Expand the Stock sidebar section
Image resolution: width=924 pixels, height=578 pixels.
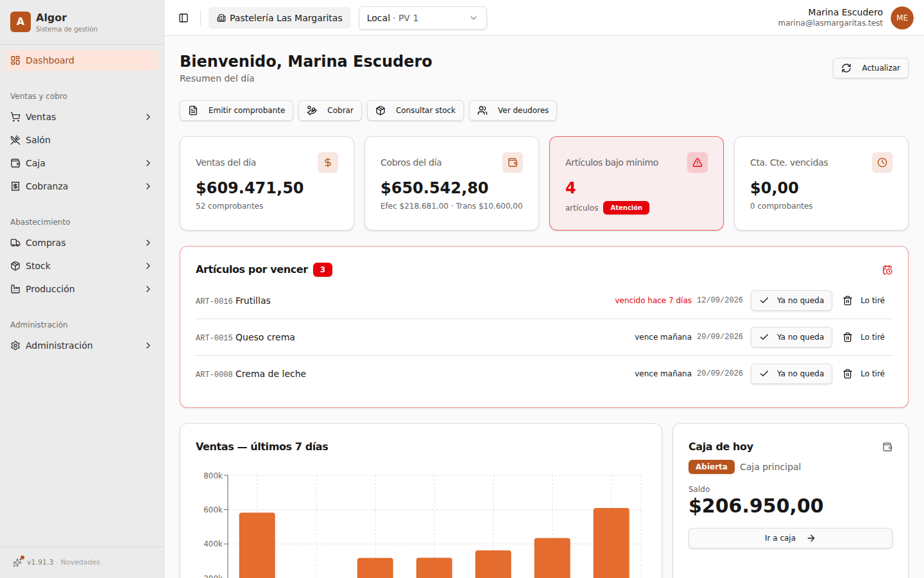(82, 266)
